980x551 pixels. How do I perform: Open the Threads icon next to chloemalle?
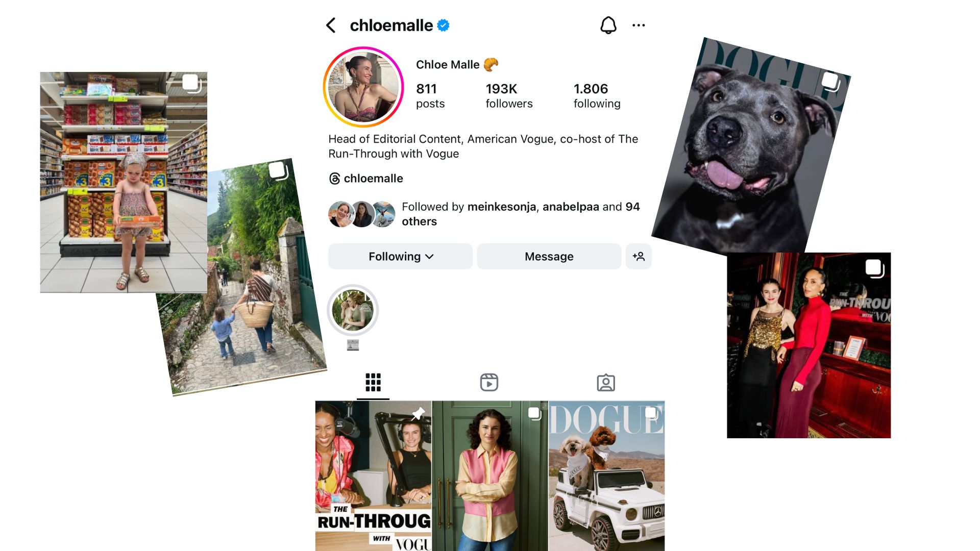point(334,179)
